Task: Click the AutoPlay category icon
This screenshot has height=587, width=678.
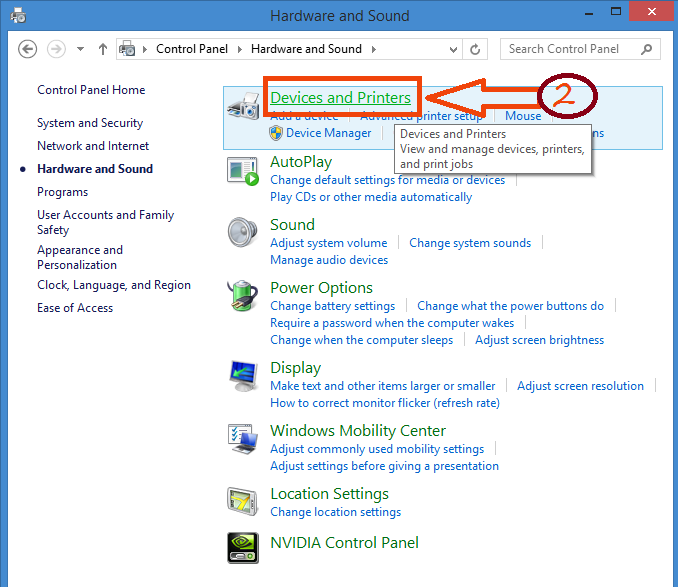Action: coord(243,171)
